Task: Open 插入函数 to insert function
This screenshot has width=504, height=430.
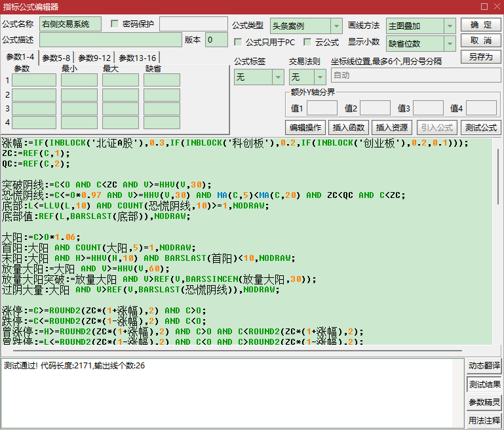Action: click(x=349, y=128)
